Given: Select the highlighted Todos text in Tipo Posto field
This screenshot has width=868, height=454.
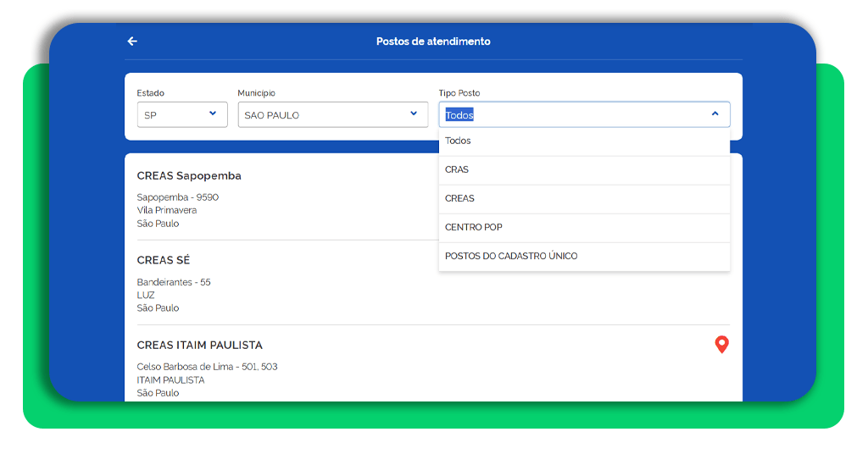Looking at the screenshot, I should [x=459, y=115].
